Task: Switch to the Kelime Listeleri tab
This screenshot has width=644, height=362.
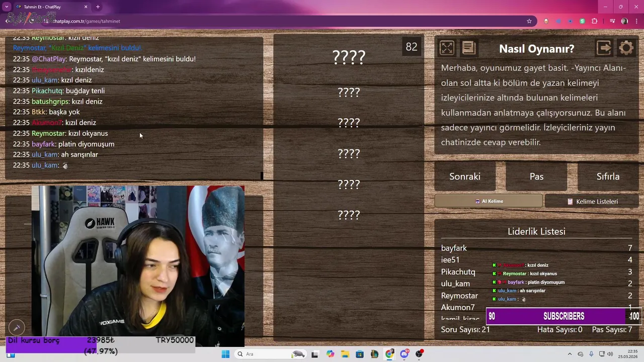Action: coord(592,201)
